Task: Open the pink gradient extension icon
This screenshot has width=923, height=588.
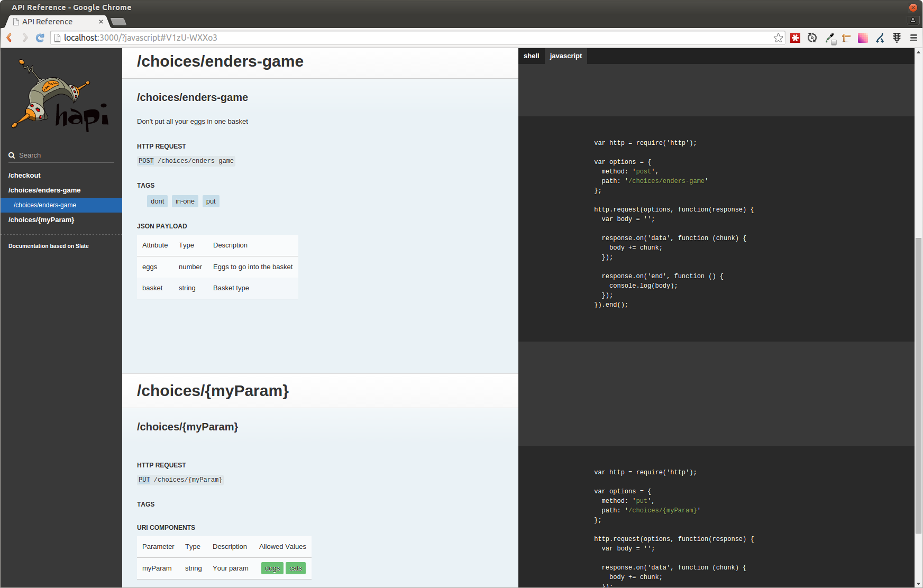Action: [x=863, y=38]
